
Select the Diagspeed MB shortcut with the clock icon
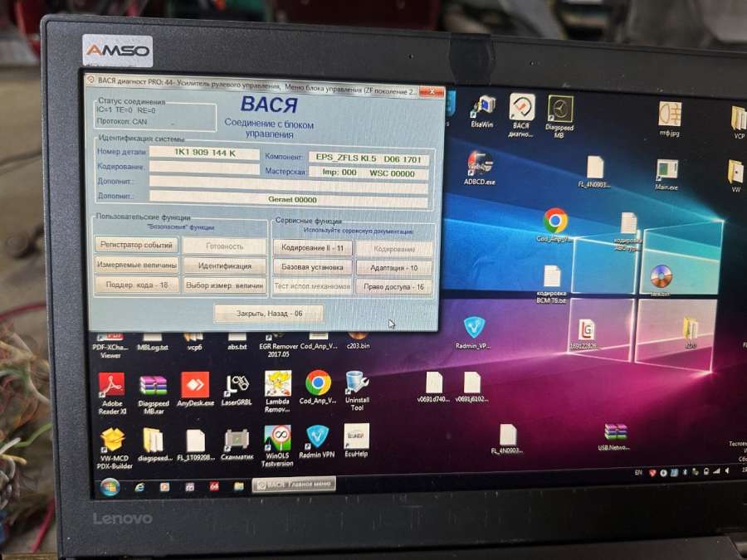(559, 116)
